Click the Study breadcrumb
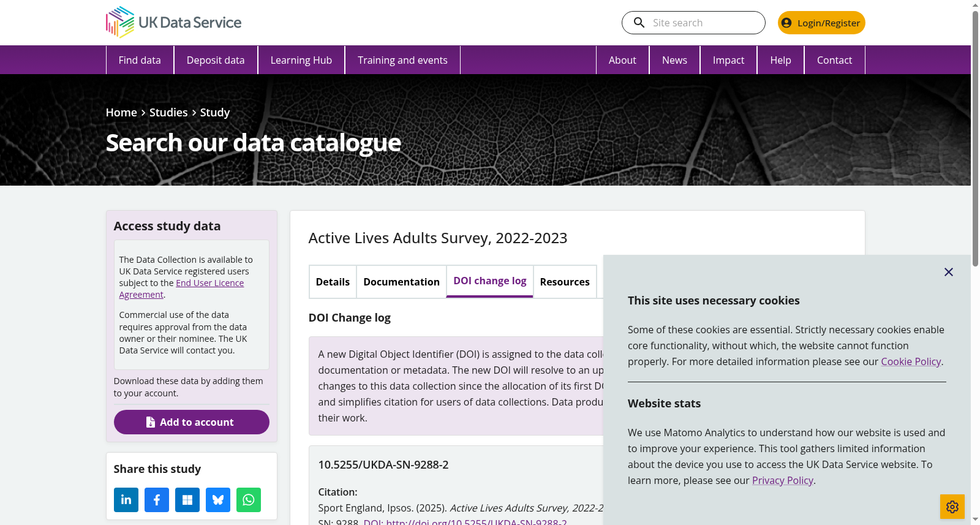980x525 pixels. [215, 112]
